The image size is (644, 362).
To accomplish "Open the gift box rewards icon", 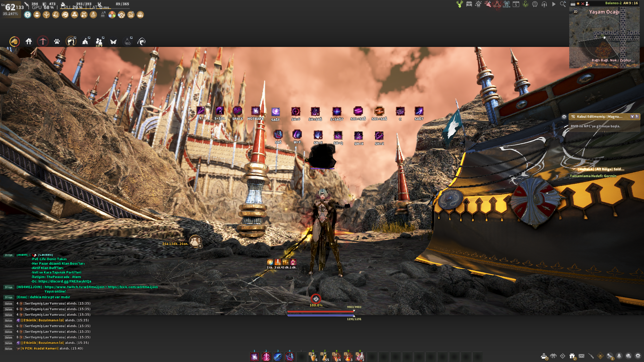I will (572, 356).
